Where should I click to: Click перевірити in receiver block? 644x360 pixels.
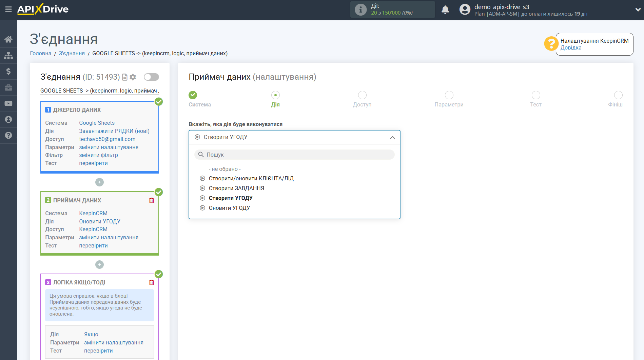point(93,245)
